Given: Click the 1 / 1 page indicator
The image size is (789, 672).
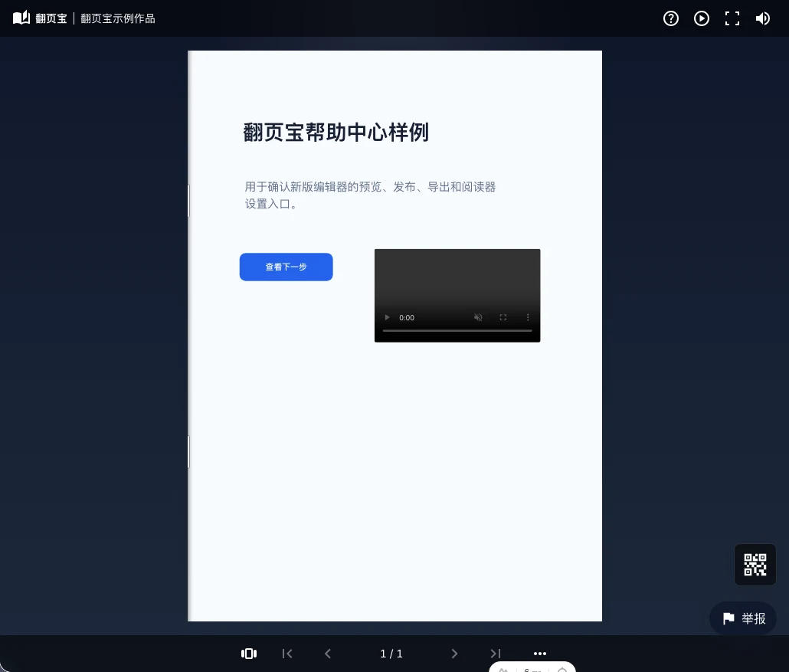Looking at the screenshot, I should (391, 654).
